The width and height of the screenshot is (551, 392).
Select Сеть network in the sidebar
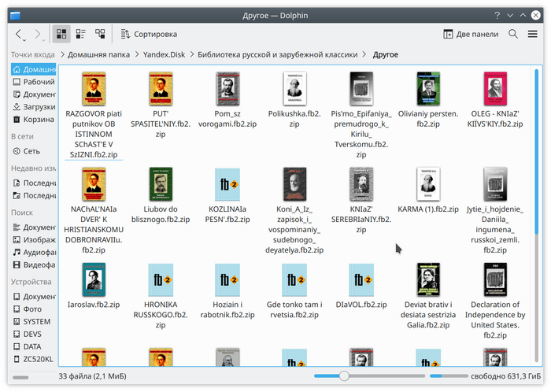click(31, 151)
